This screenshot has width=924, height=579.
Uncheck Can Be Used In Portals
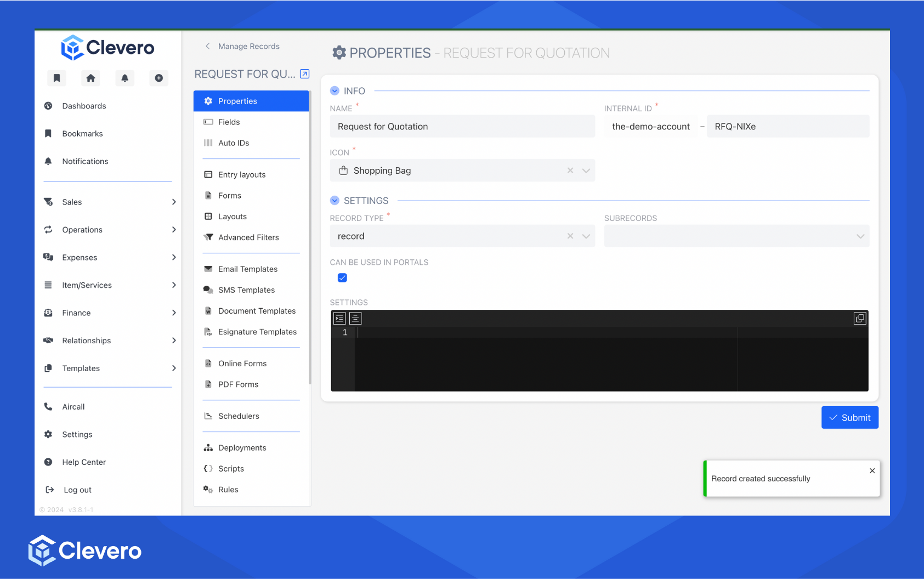[x=342, y=278]
